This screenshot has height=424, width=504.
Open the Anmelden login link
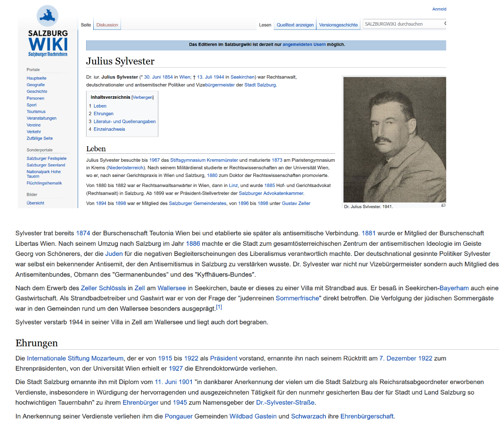(439, 9)
